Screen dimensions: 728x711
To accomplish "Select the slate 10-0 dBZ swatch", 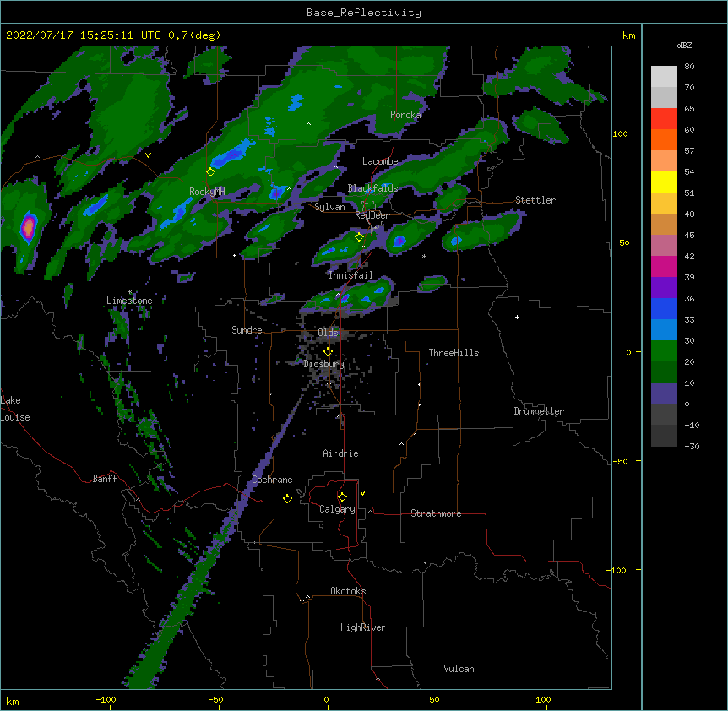I will point(664,393).
